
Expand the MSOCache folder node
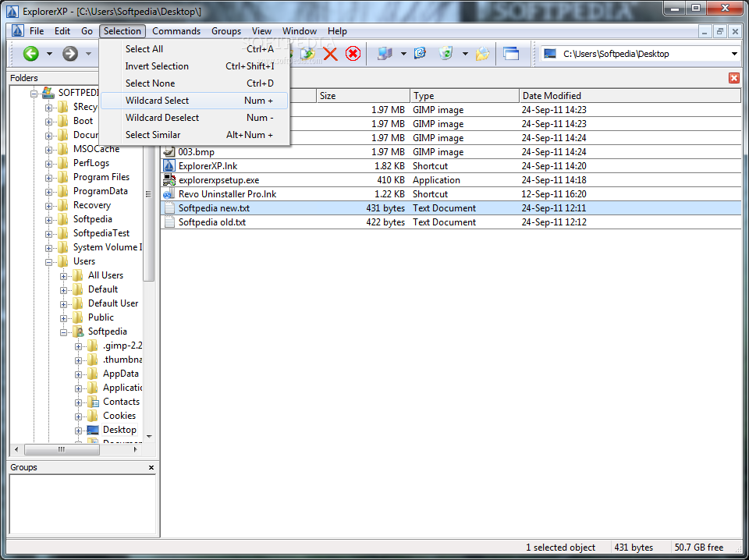coord(48,150)
